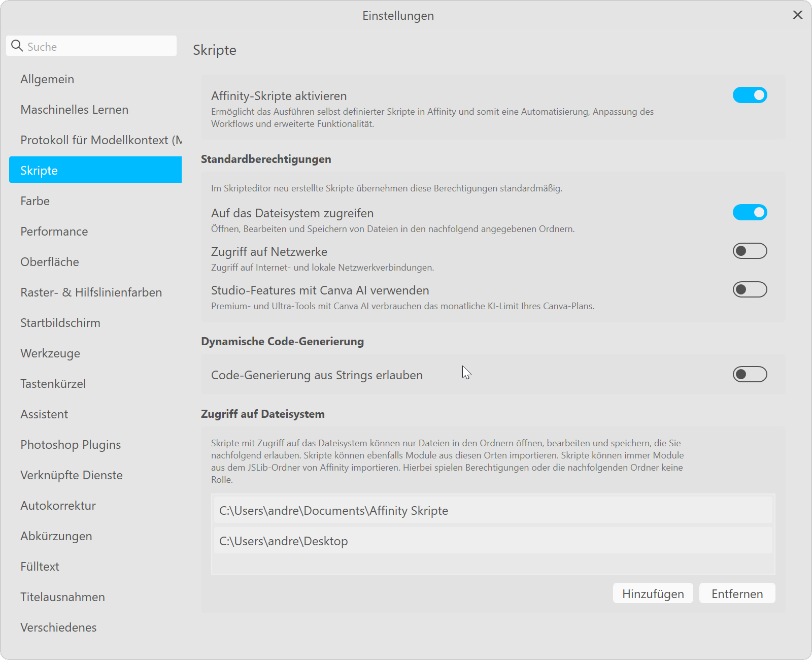
Task: Select Maschinelles Lernen in sidebar
Action: [95, 110]
